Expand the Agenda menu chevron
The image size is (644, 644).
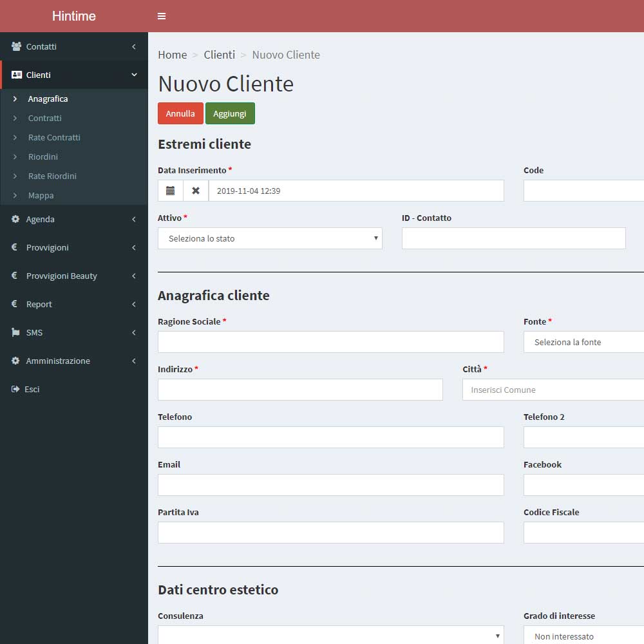pyautogui.click(x=134, y=219)
